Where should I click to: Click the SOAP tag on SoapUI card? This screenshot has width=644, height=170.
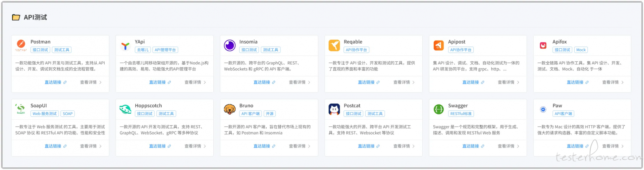point(68,114)
